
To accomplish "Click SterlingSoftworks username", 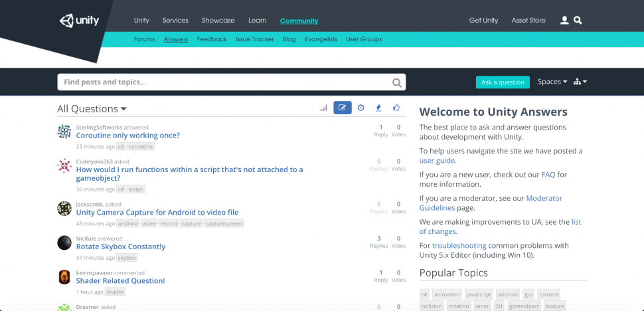I will [x=99, y=128].
